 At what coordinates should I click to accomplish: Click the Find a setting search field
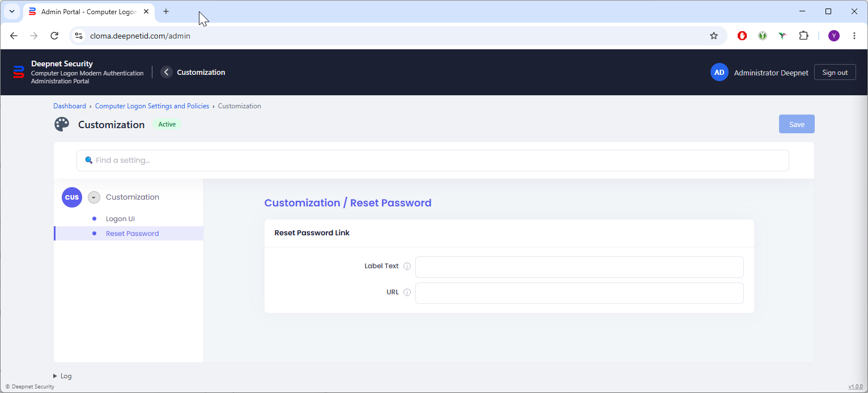pos(433,160)
